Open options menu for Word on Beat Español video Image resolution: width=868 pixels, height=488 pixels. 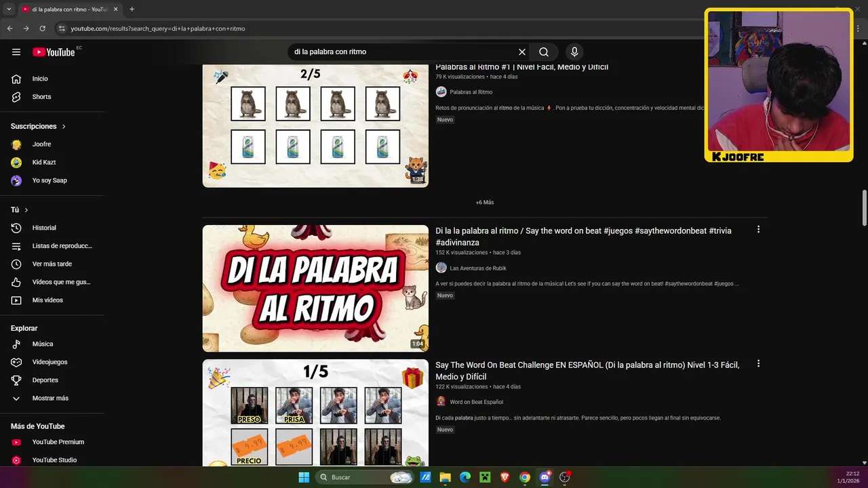pos(758,364)
